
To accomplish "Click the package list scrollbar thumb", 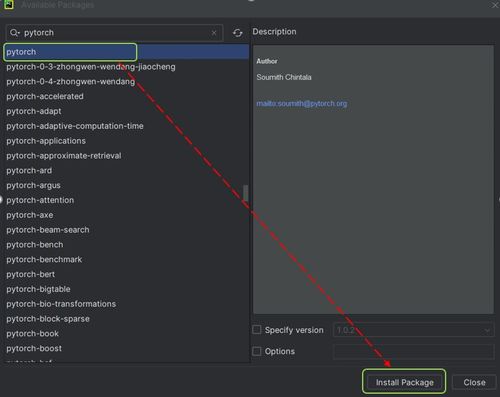I will pyautogui.click(x=246, y=193).
